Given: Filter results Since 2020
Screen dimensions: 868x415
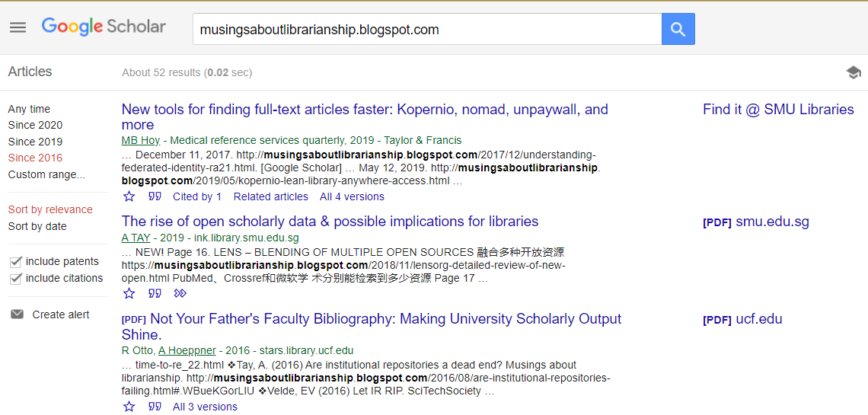Looking at the screenshot, I should pos(36,125).
